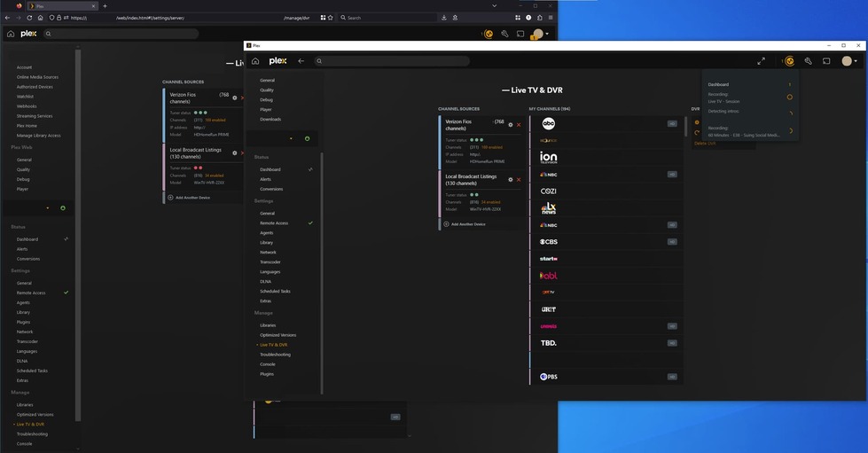This screenshot has width=868, height=453.
Task: Click the cast icon in the Plex app window
Action: click(x=826, y=61)
